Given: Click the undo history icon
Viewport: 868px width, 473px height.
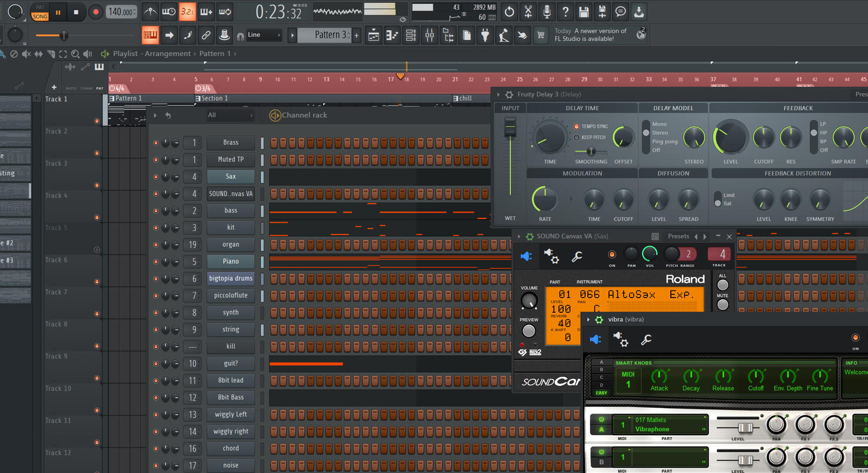Looking at the screenshot, I should click(509, 11).
